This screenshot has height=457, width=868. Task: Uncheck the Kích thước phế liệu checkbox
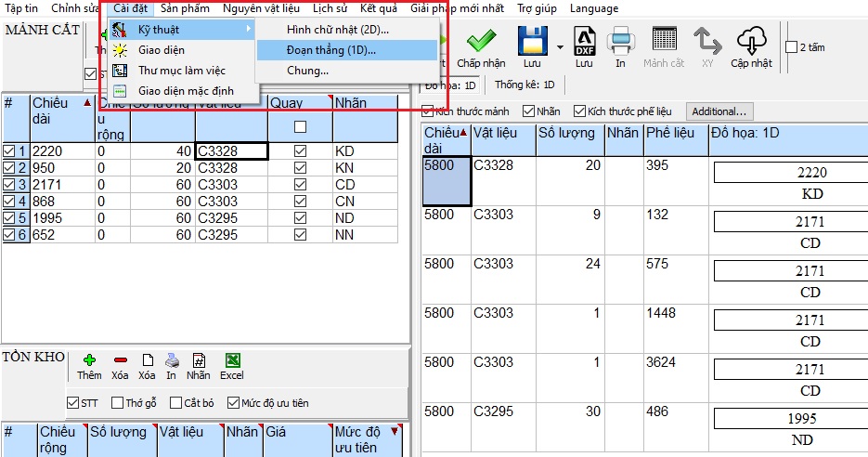[x=580, y=111]
